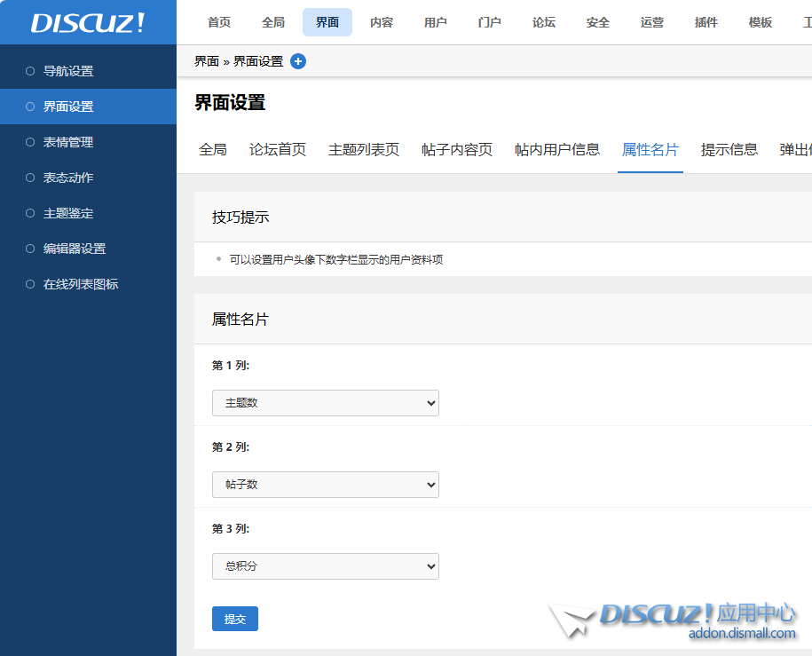
Task: Click the blue plus icon beside breadcrumb
Action: [298, 61]
